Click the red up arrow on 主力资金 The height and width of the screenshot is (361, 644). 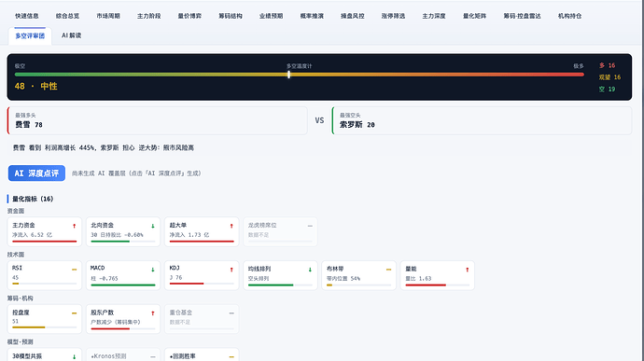point(75,226)
